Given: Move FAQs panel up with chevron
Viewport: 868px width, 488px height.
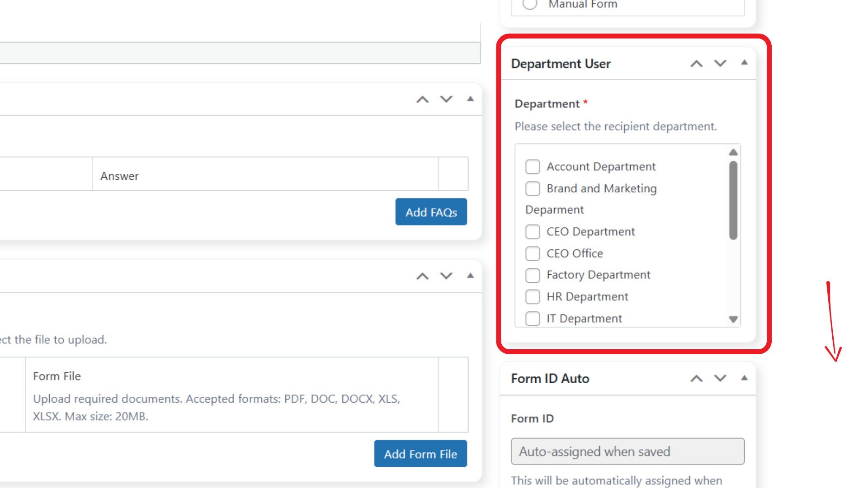Looking at the screenshot, I should click(x=422, y=99).
